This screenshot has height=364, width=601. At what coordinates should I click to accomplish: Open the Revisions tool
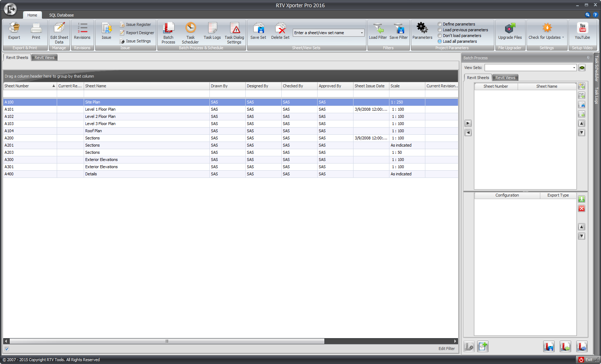[x=82, y=32]
